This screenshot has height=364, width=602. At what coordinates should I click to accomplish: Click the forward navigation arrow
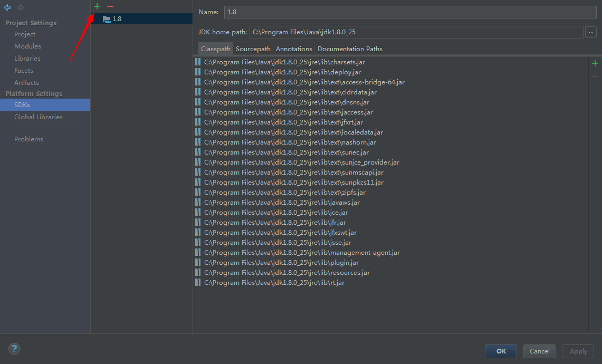point(21,7)
